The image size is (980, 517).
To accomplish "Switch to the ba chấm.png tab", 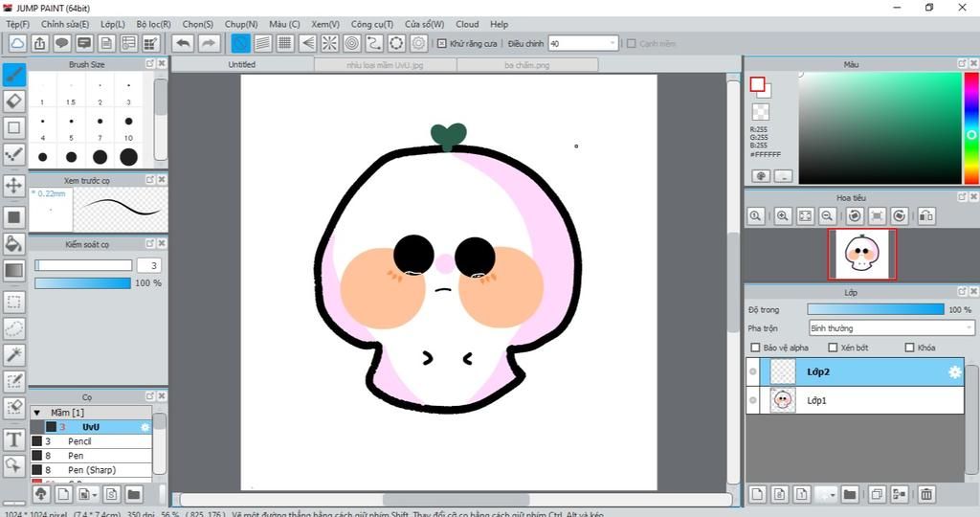I will pos(527,65).
